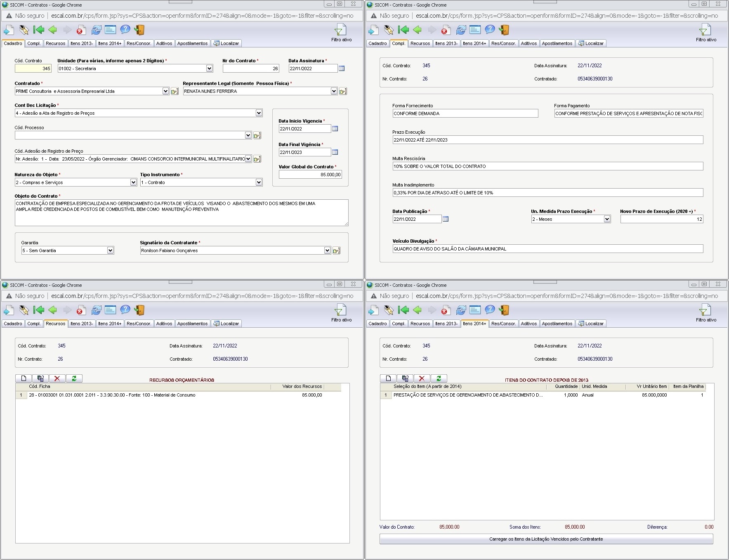Expand Un. Medida Prazo Execução dropdown

(x=607, y=219)
